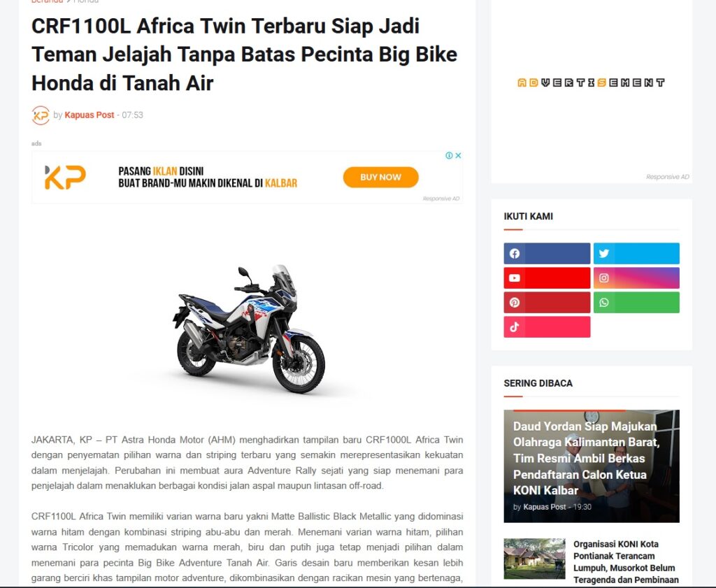Click the KONI Pontianak article thumbnail
This screenshot has width=716, height=588.
click(534, 559)
